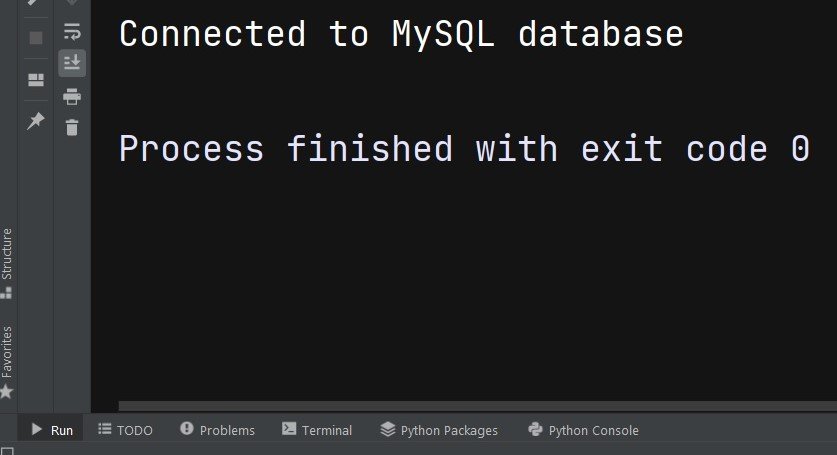This screenshot has width=837, height=455.
Task: Click the 'Connected to MySQL database' output line
Action: [401, 34]
